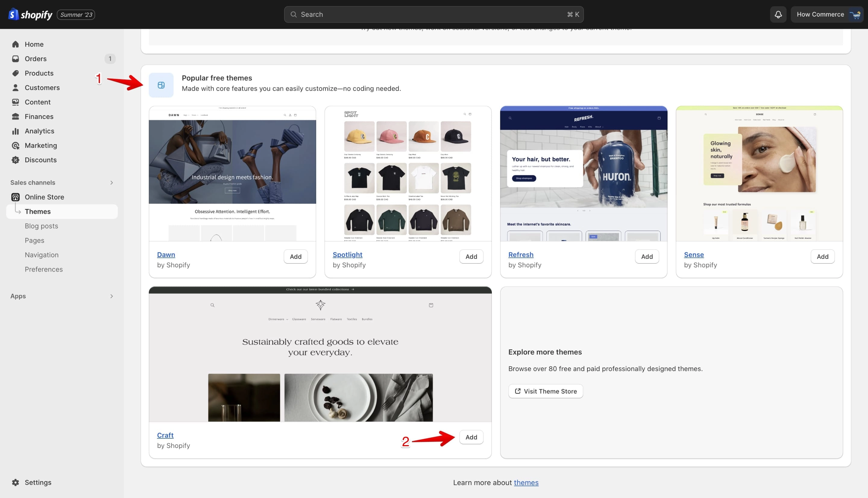868x498 pixels.
Task: Click the Sense theme preview thumbnail
Action: pyautogui.click(x=759, y=173)
